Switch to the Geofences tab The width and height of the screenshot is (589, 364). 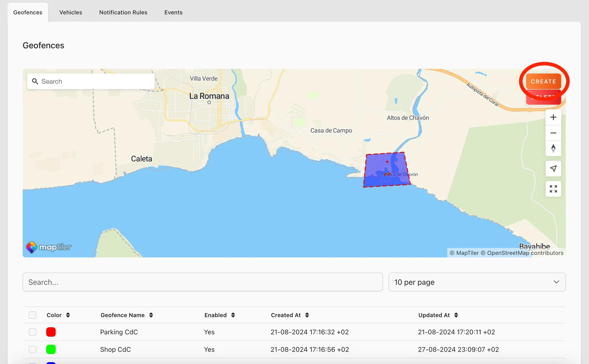tap(28, 12)
